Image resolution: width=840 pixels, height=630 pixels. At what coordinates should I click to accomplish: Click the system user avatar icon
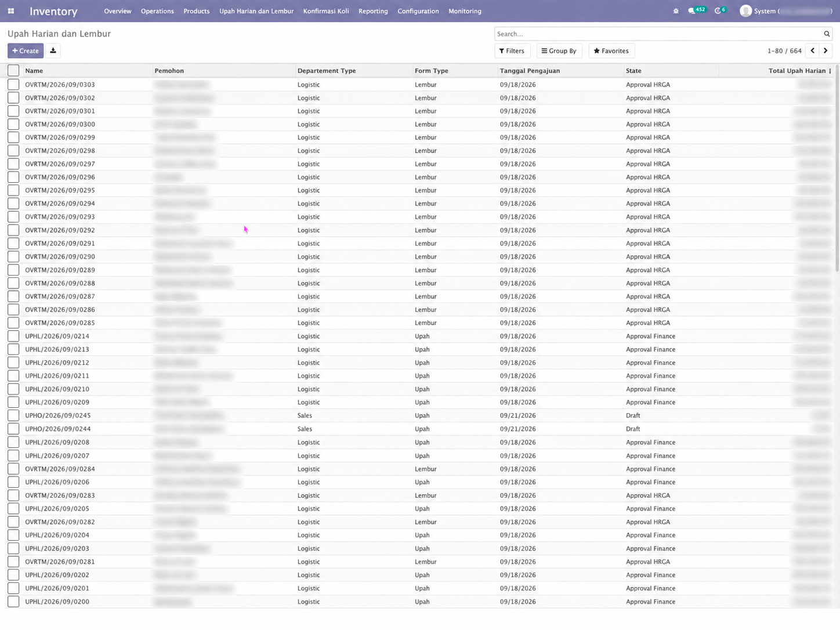coord(746,11)
